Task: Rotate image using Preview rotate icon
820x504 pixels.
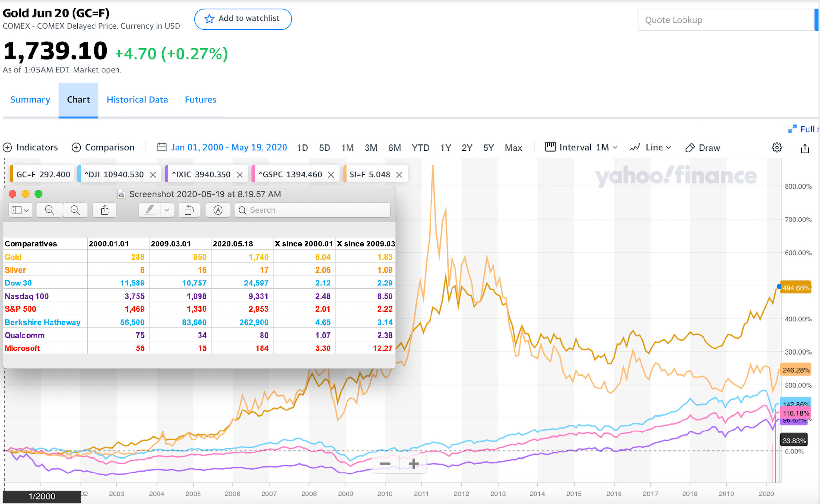Action: (x=189, y=210)
